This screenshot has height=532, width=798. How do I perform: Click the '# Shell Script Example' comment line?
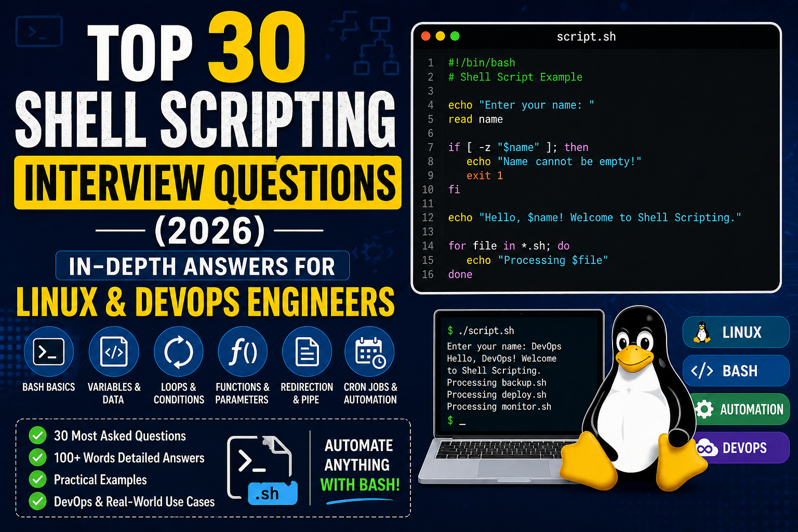(x=515, y=77)
